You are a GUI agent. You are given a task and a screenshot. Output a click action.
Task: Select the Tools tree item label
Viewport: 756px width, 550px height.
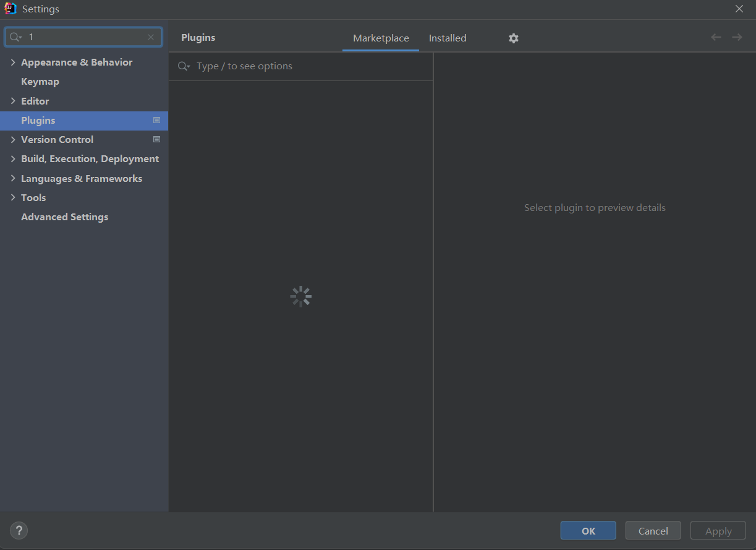[33, 198]
